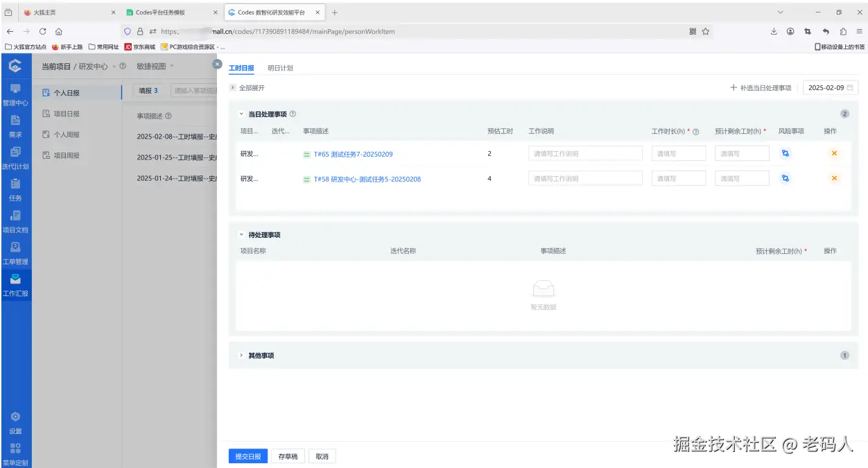
Task: Select 个人日报 in the report menu
Action: (x=76, y=92)
